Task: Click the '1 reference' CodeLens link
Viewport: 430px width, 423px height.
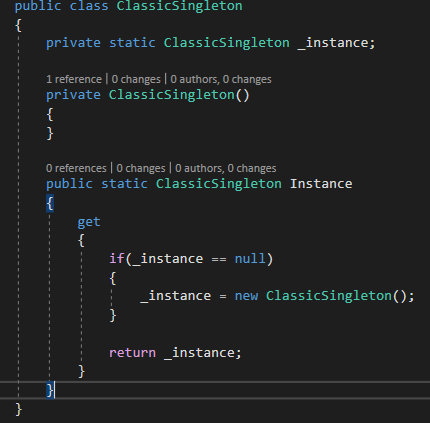Action: pyautogui.click(x=74, y=79)
